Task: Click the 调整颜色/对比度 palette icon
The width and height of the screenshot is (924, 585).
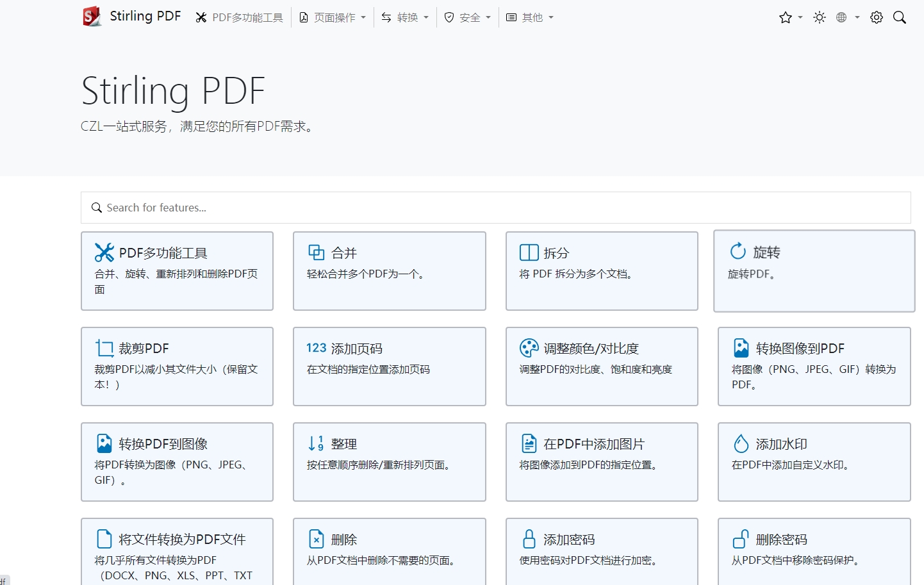Action: click(529, 348)
